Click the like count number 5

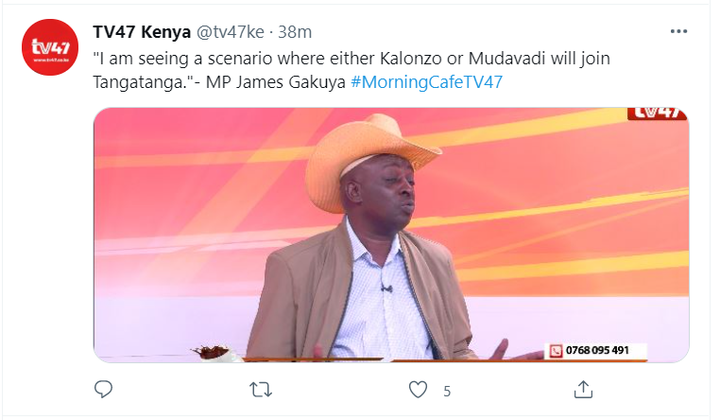tap(447, 391)
